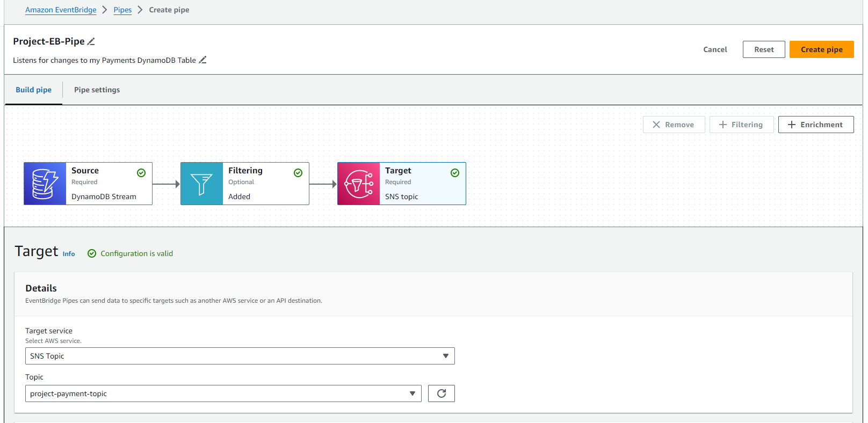Go to Amazon EventBridge breadcrumb
This screenshot has height=423, width=868.
click(x=61, y=10)
